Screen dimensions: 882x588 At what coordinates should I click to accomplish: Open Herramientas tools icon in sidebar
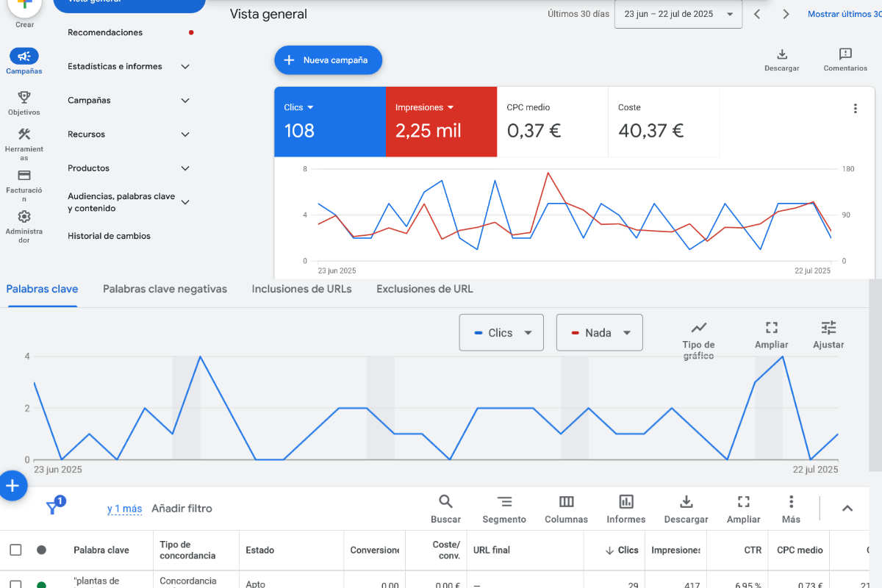(24, 135)
